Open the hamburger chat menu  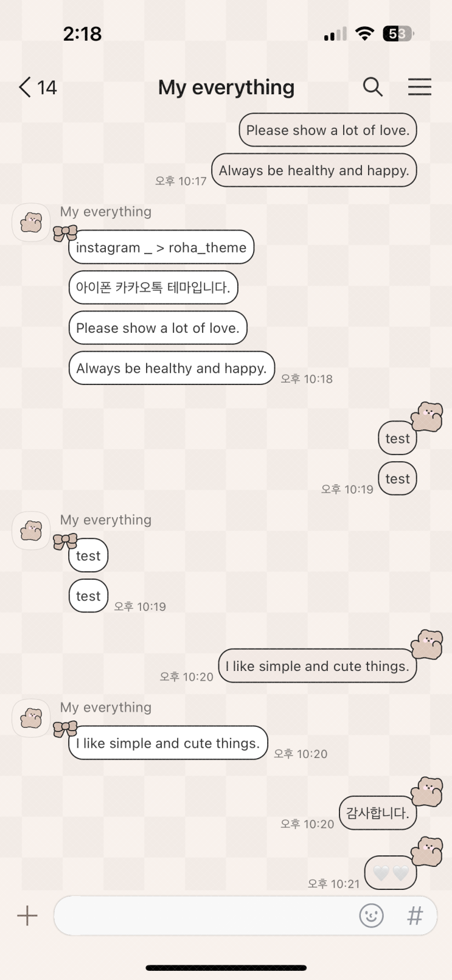pyautogui.click(x=419, y=87)
